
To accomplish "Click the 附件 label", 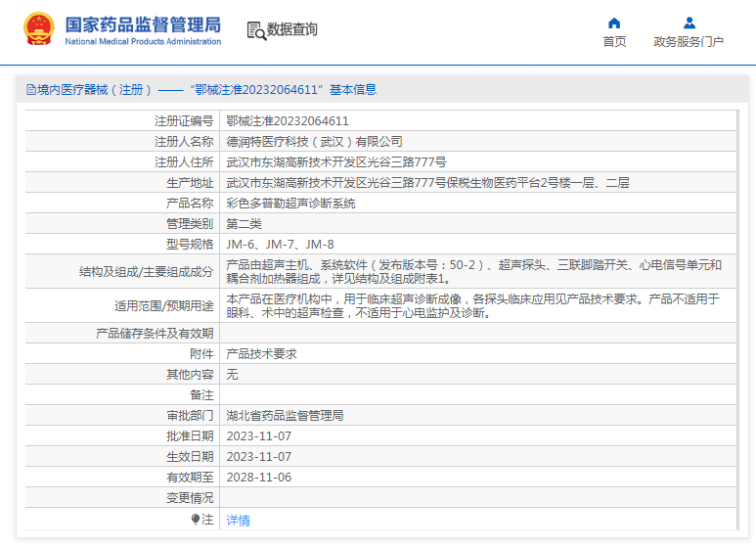I will [x=201, y=354].
